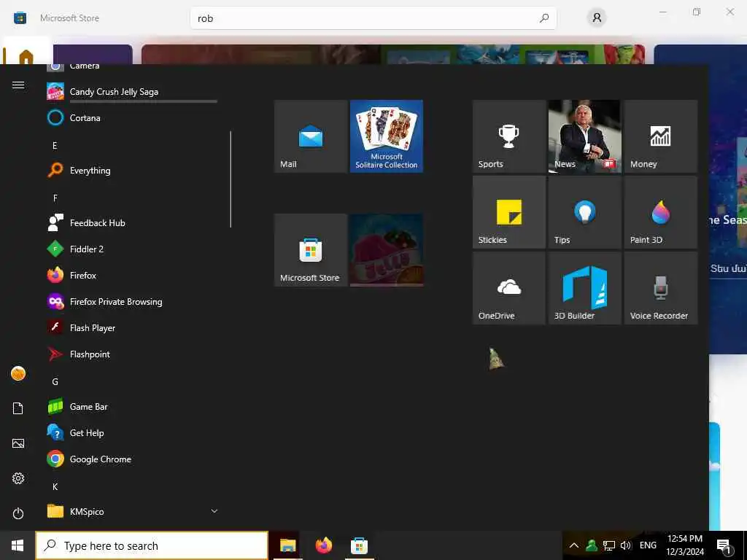Launch Candy Crush Jelly Saga from app list
Image resolution: width=747 pixels, height=560 pixels.
[x=132, y=91]
